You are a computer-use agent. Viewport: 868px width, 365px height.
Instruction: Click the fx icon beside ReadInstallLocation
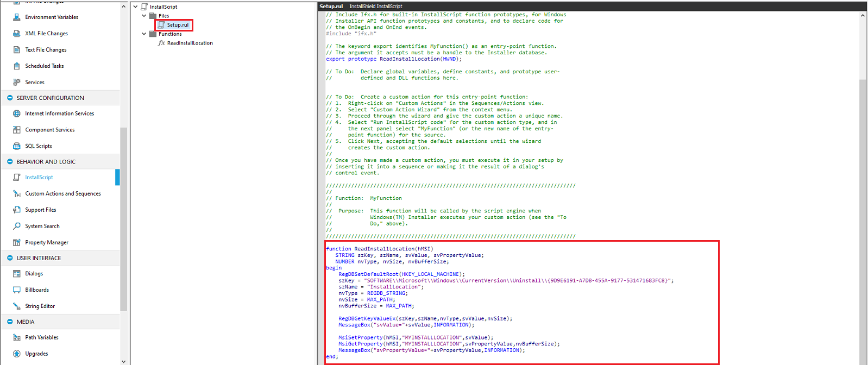161,43
